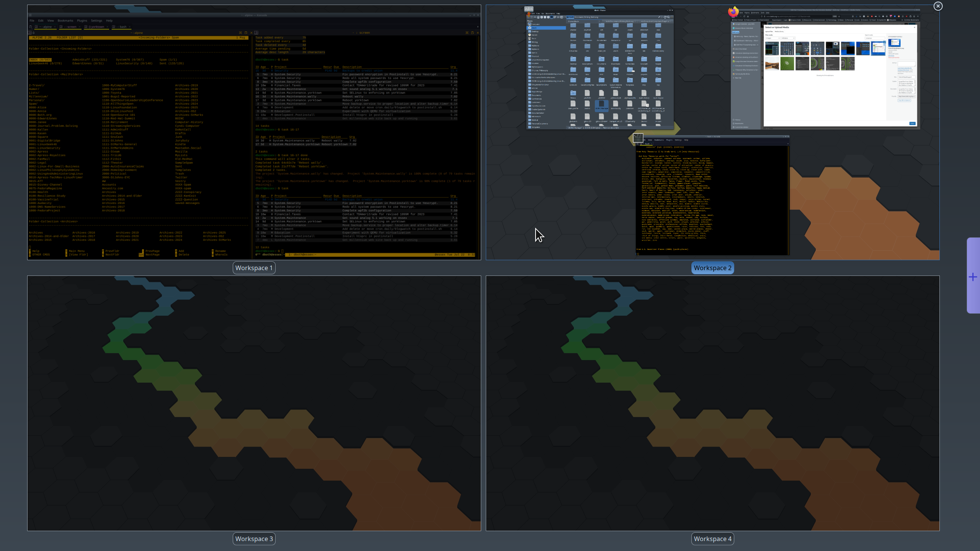This screenshot has height=551, width=980.
Task: Click the Konsole terminal icon on the bash window
Action: coord(638,138)
